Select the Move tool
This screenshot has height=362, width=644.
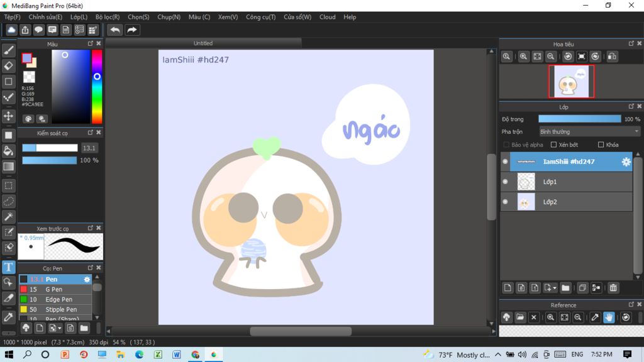pos(8,116)
